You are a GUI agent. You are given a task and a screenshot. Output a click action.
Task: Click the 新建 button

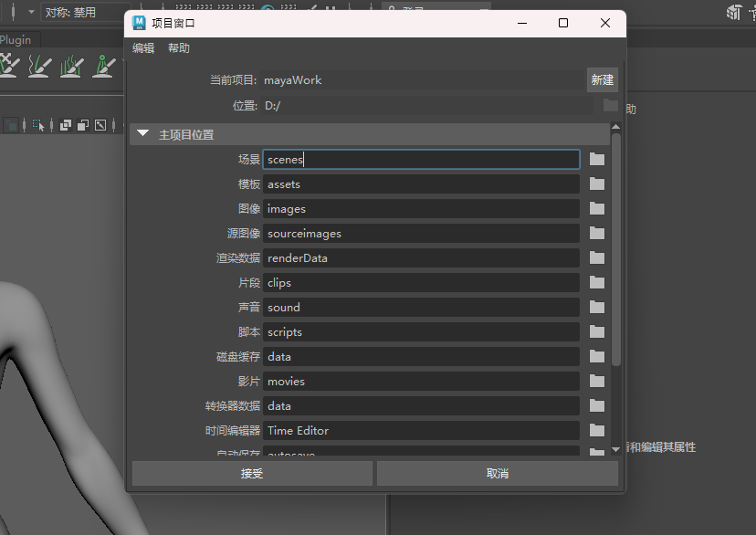click(x=603, y=79)
